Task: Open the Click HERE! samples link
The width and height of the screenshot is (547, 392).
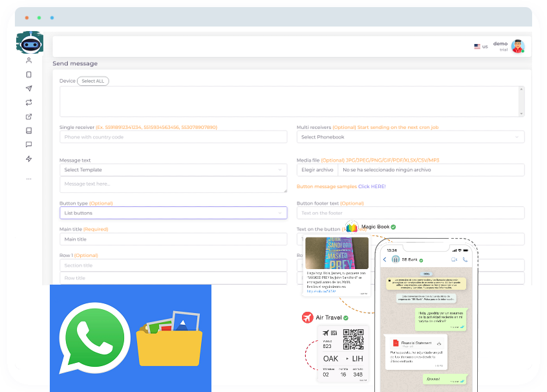Action: (x=372, y=186)
